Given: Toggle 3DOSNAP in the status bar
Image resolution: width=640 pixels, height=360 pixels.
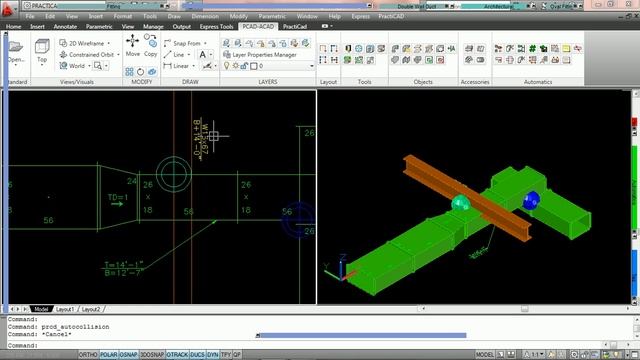Looking at the screenshot, I should pos(152,355).
